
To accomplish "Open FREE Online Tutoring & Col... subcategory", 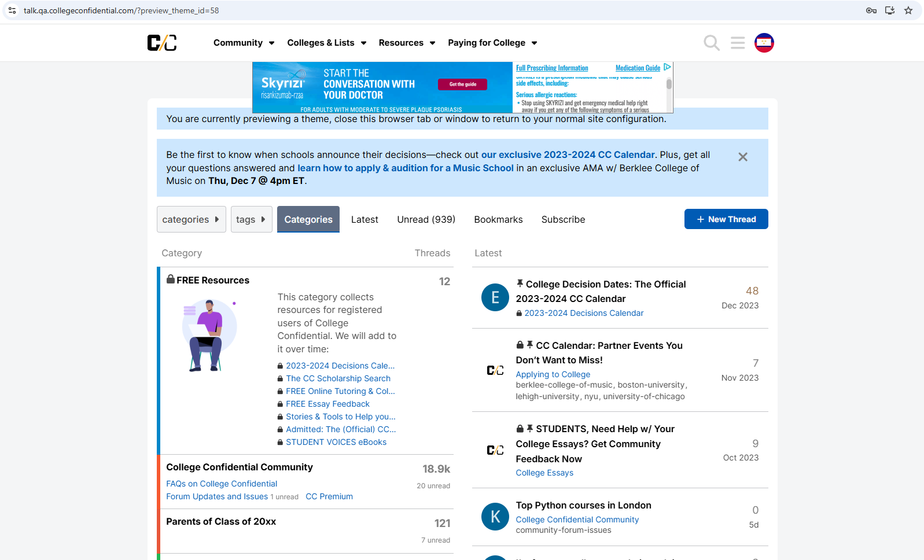I will point(340,391).
